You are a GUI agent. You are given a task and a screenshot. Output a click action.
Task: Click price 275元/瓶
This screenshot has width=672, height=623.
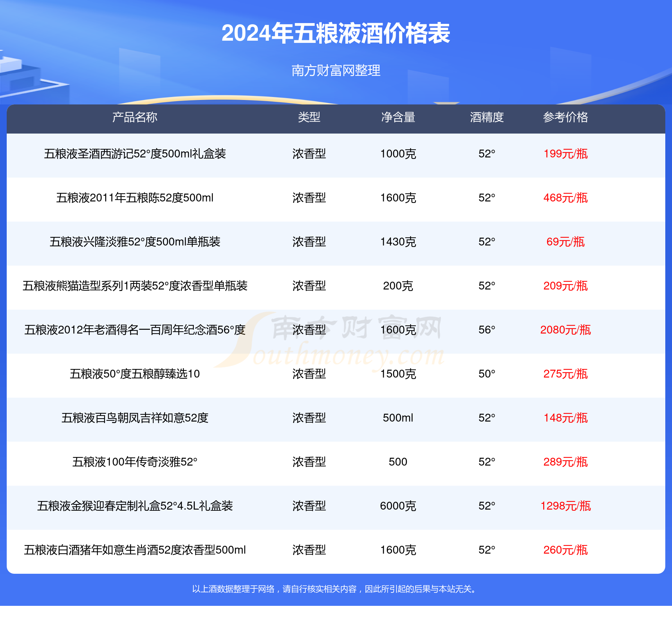[566, 374]
